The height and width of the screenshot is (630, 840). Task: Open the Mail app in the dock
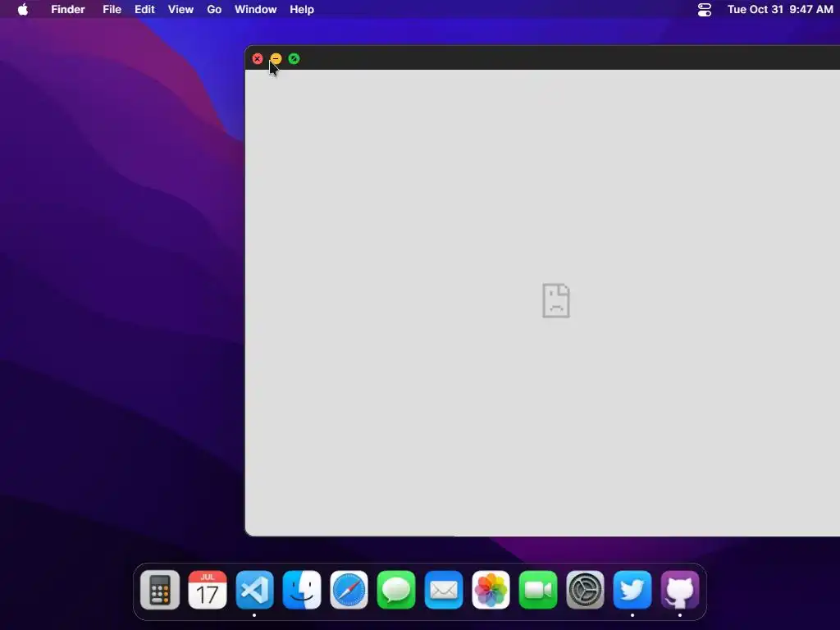444,590
